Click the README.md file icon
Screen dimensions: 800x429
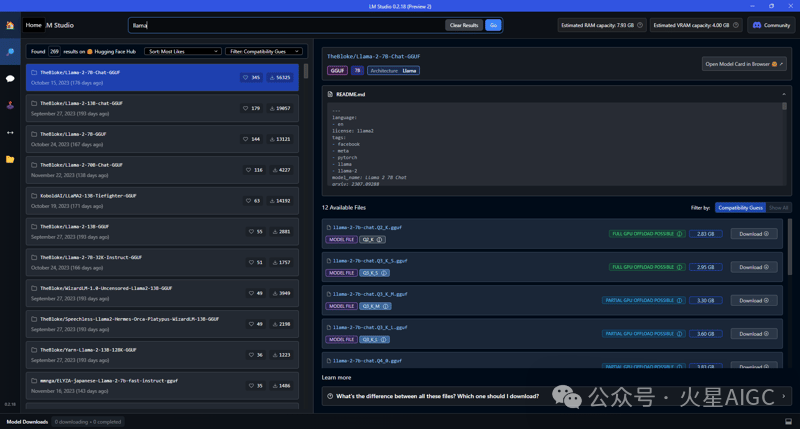click(330, 94)
